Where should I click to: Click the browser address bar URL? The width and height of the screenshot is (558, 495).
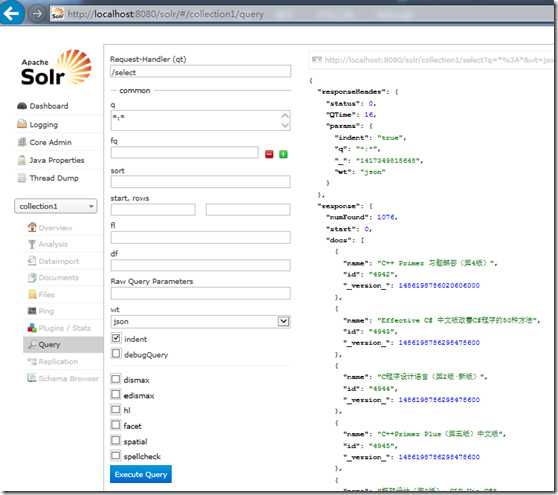[166, 14]
